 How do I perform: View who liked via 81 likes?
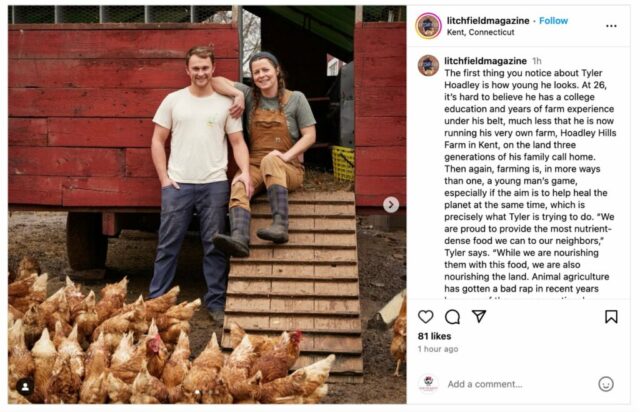coord(436,336)
